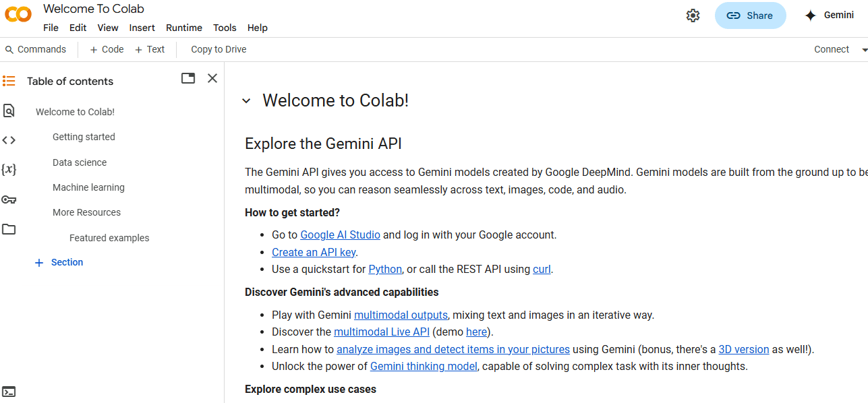Add a new Text cell
Screen dimensions: 868x403
pos(150,49)
